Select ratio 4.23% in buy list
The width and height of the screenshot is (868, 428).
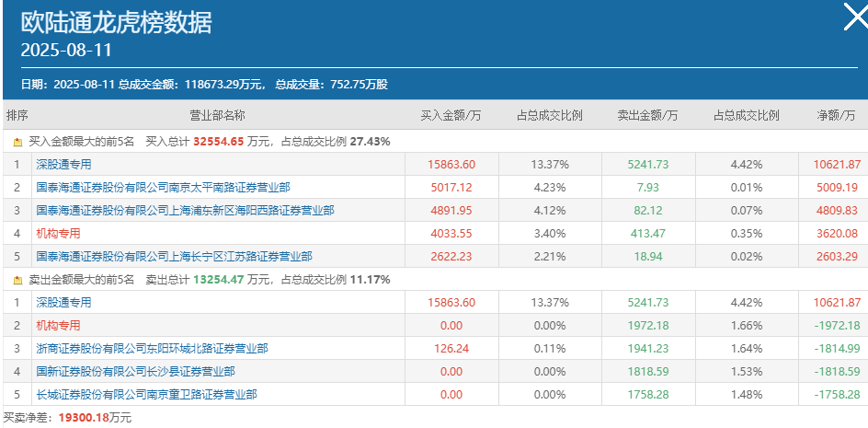[550, 188]
